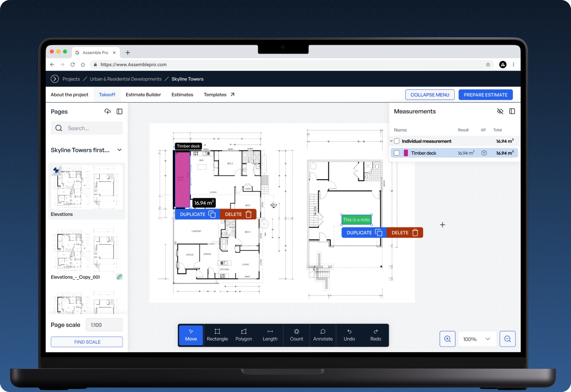This screenshot has height=392, width=571.
Task: Open the Estimates tab
Action: pyautogui.click(x=182, y=95)
